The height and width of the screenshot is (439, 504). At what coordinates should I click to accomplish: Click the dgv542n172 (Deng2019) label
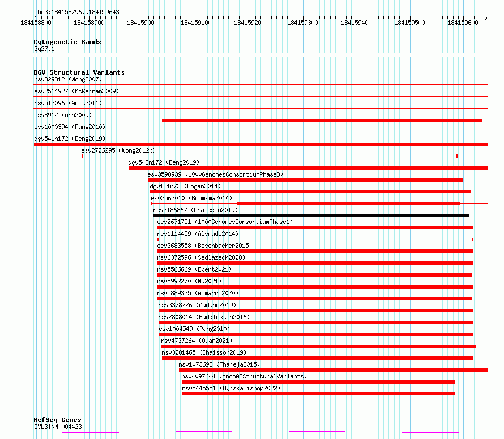click(x=164, y=162)
